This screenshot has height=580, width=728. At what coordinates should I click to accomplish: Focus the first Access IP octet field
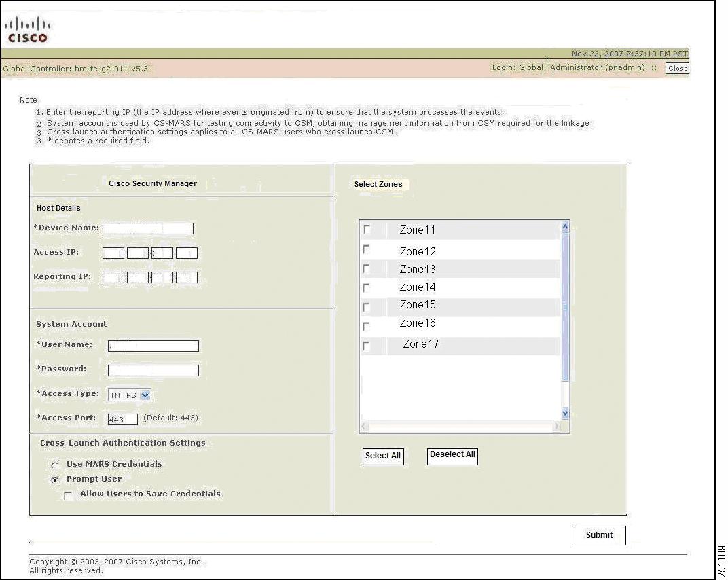click(113, 253)
